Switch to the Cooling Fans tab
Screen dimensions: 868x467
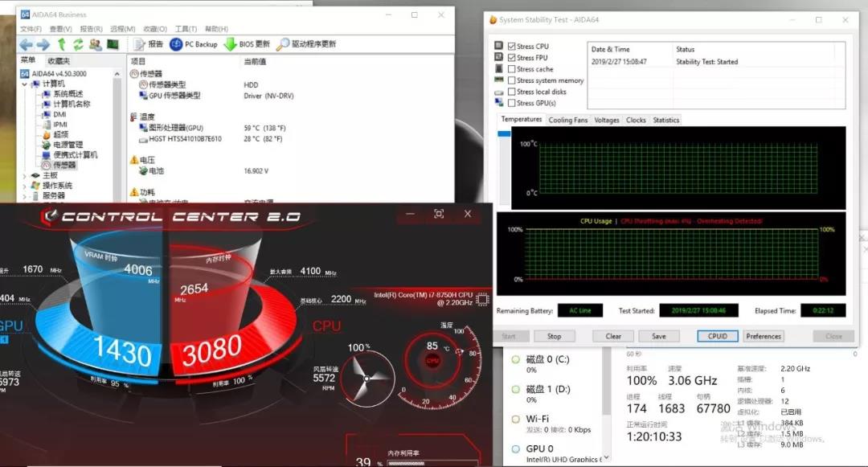568,120
